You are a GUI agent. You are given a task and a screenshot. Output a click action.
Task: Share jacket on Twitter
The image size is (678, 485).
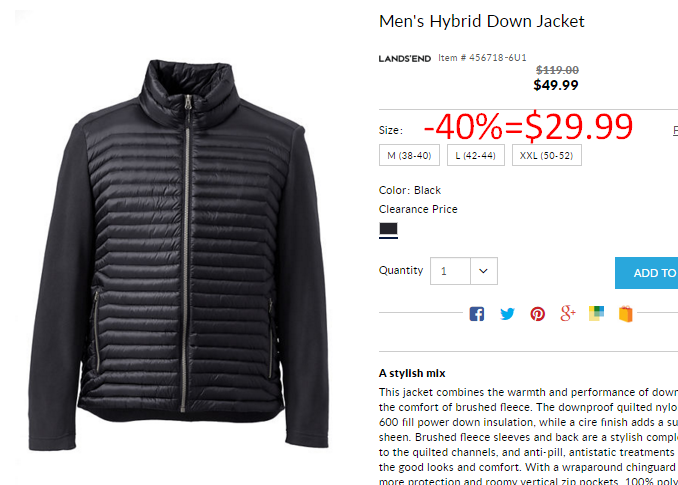coord(507,314)
